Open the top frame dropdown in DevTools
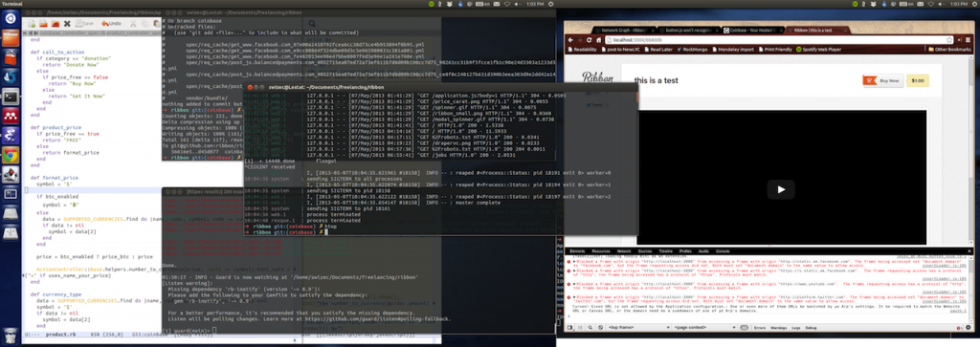The width and height of the screenshot is (980, 347). coord(638,328)
